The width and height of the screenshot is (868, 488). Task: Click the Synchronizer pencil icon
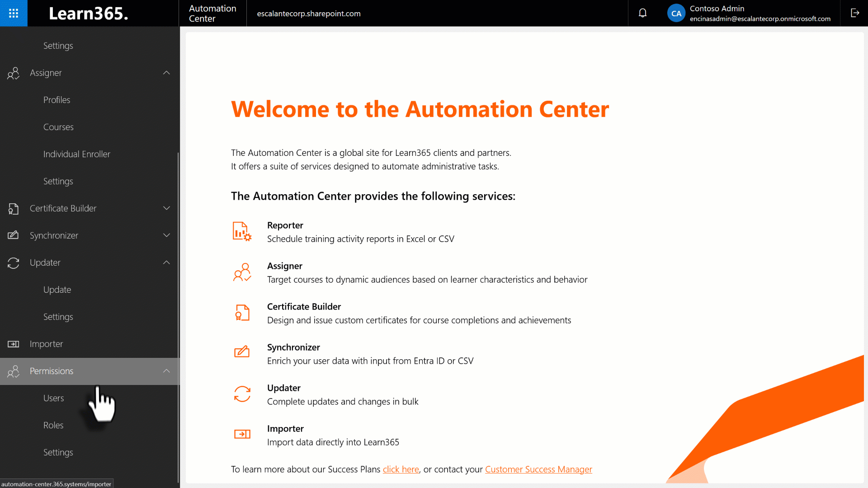tap(14, 235)
